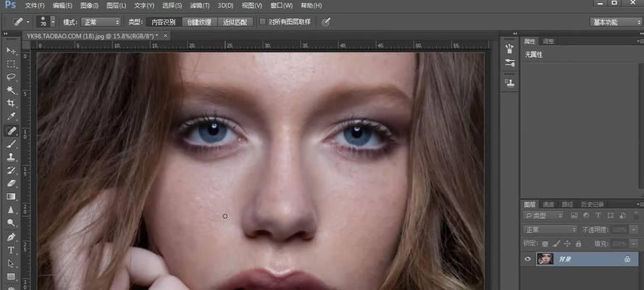Toggle lock transparent pixels
Screen dimensions: 644x290
pos(545,244)
